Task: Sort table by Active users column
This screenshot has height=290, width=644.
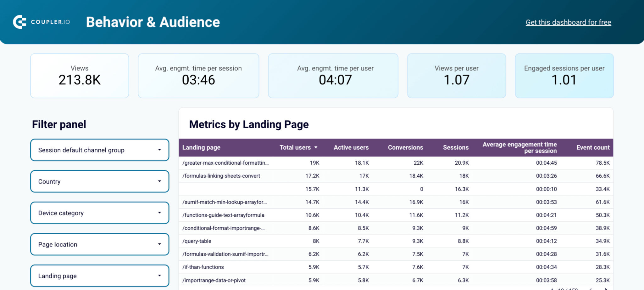Action: point(351,147)
